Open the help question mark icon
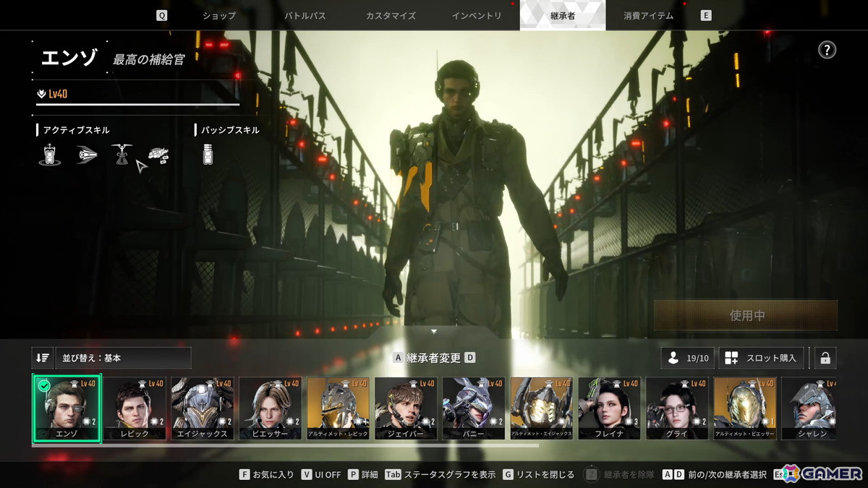This screenshot has width=868, height=488. coord(827,50)
